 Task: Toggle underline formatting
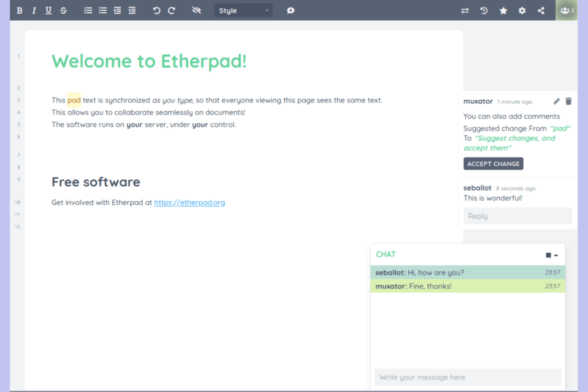coord(48,11)
